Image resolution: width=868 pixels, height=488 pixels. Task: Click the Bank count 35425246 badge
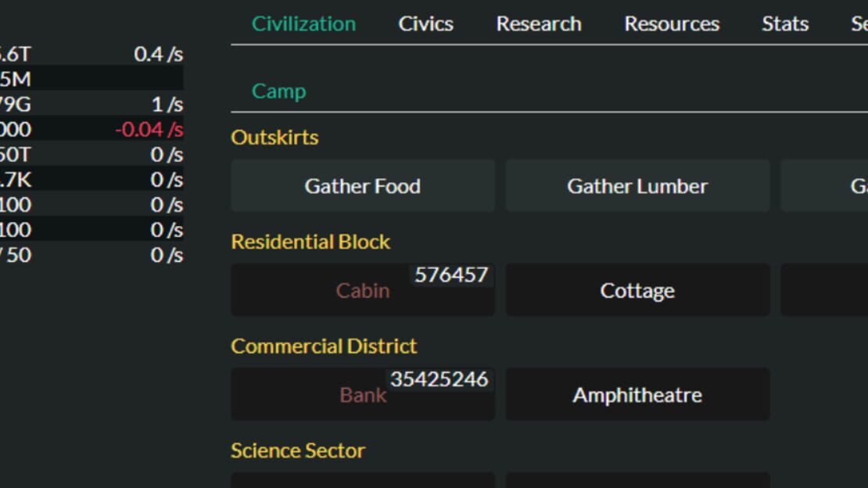(x=439, y=379)
